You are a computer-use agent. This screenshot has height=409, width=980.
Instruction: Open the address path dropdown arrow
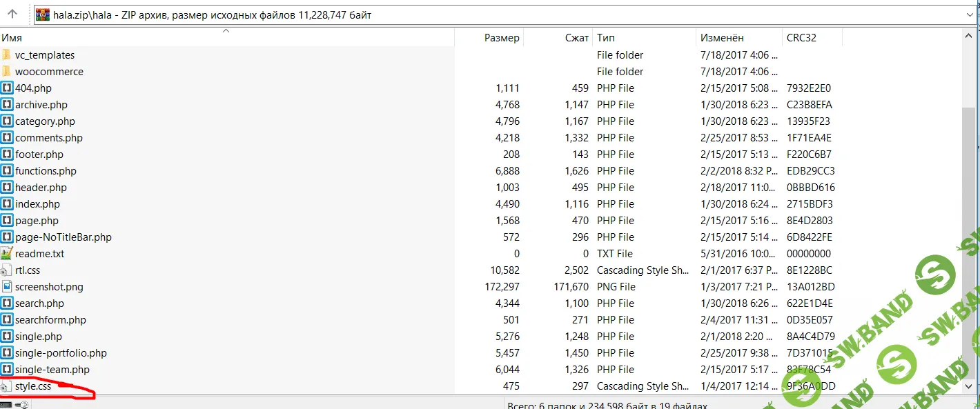tap(970, 14)
